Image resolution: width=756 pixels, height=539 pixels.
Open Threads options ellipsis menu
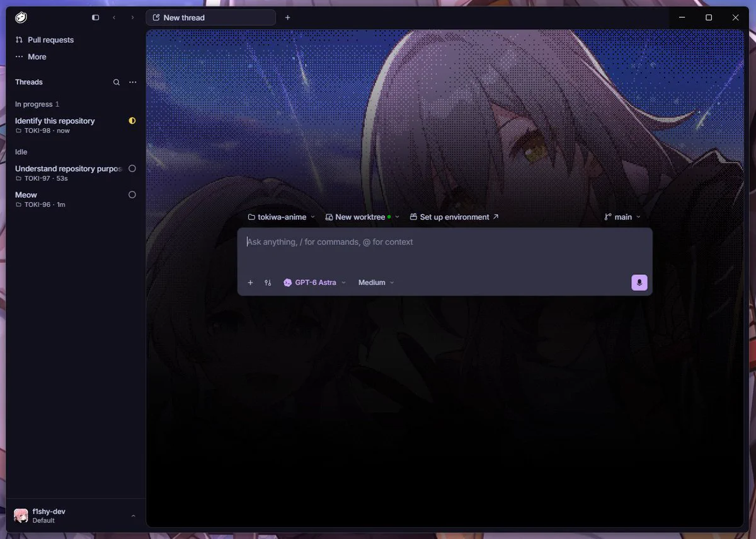coord(132,82)
